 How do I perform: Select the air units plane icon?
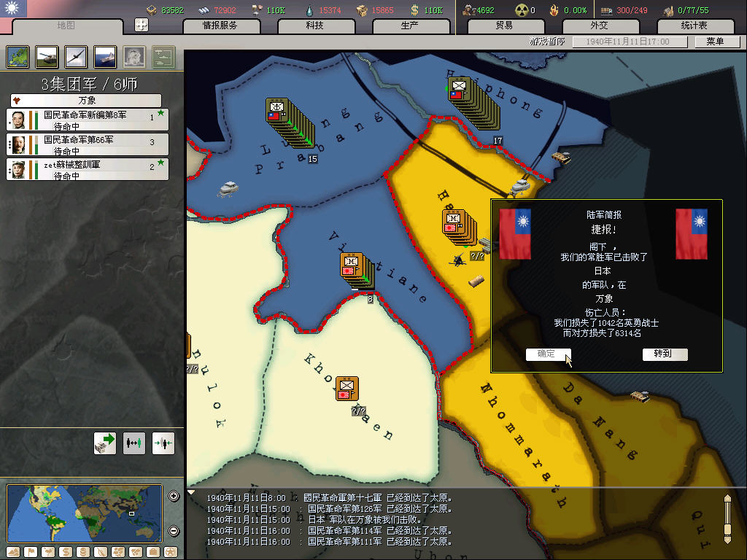[x=76, y=56]
